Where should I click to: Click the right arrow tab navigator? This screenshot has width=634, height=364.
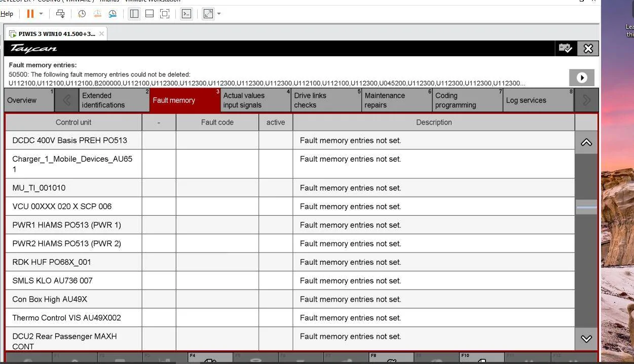586,100
